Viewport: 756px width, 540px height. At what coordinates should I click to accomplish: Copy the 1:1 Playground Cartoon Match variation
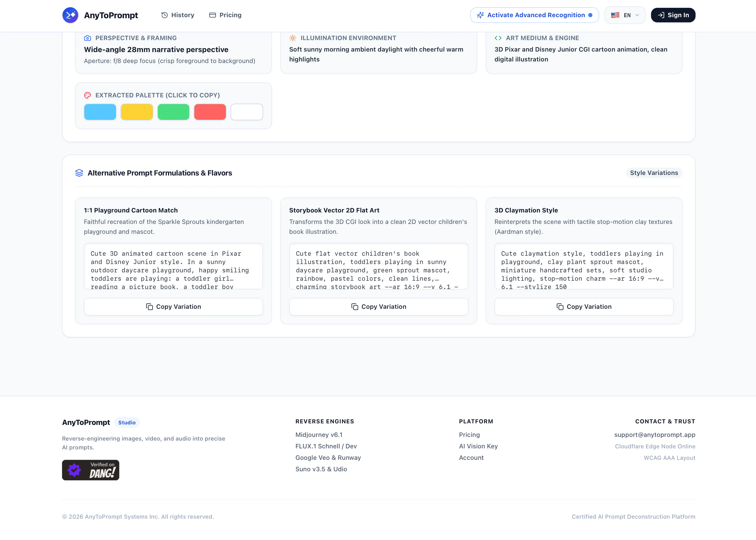point(173,306)
